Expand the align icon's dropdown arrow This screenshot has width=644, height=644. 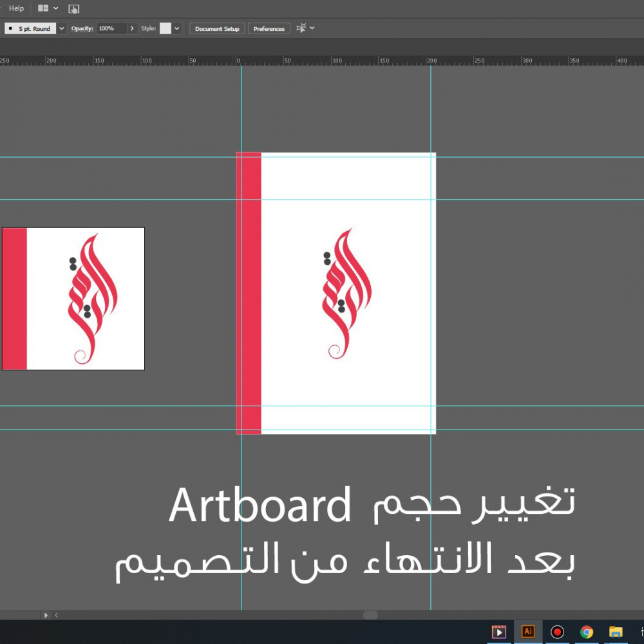point(312,28)
